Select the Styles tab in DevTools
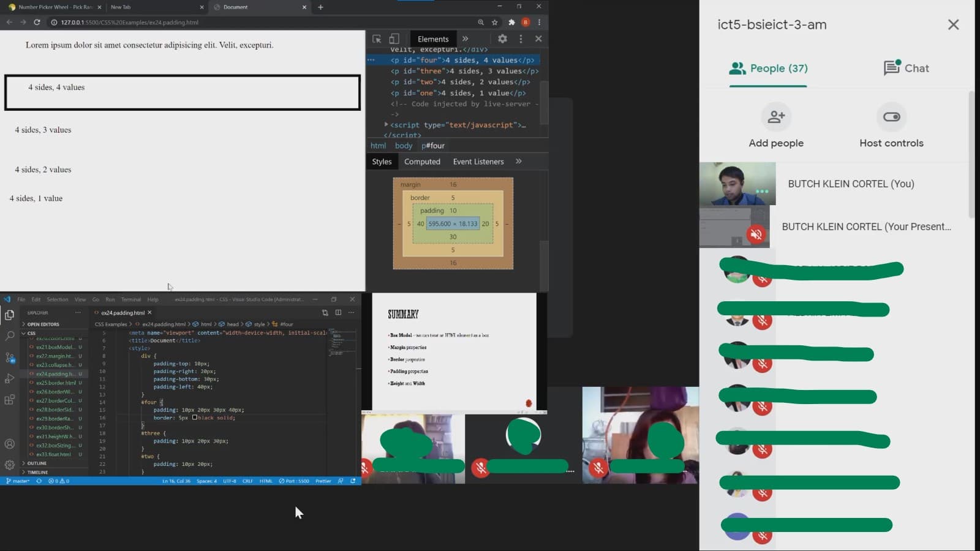Screen dimensions: 980x551 point(382,162)
